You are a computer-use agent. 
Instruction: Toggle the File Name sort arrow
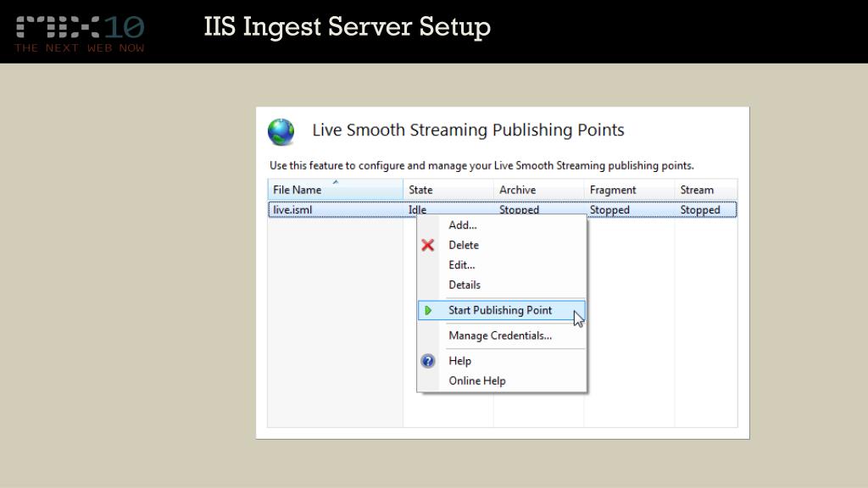336,182
